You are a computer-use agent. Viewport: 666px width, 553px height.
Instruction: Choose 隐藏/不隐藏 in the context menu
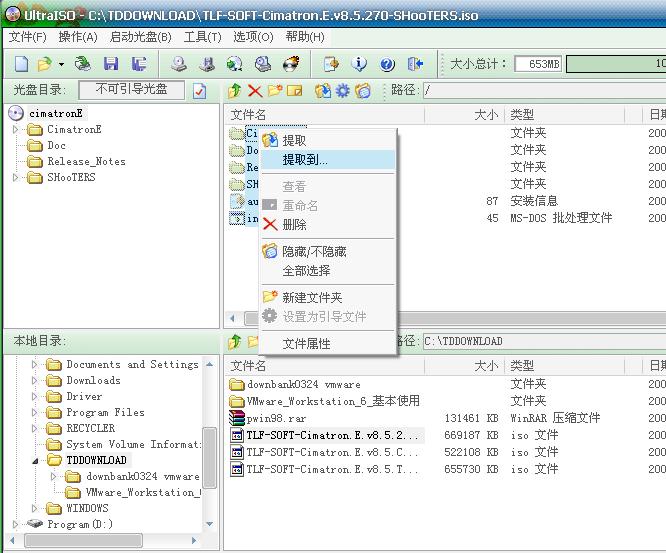pos(328,252)
